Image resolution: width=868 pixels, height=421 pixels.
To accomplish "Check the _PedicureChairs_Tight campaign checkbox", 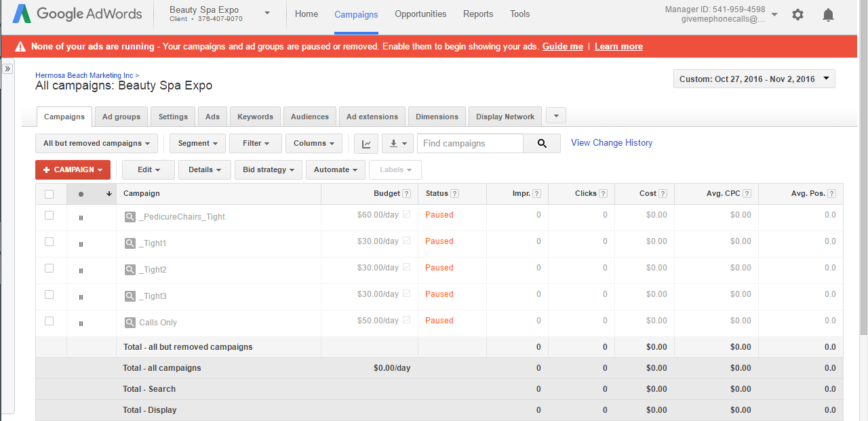I will pyautogui.click(x=49, y=216).
